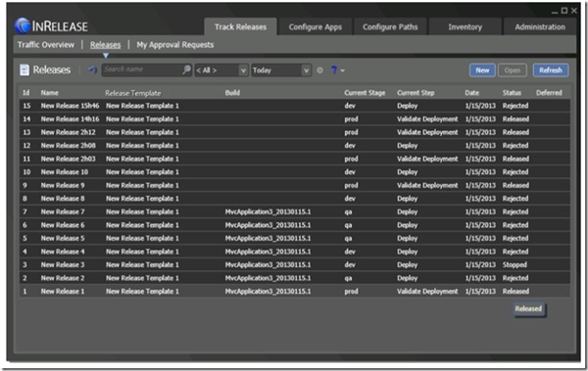
Task: Select the Releases sub-tab link
Action: coord(106,45)
